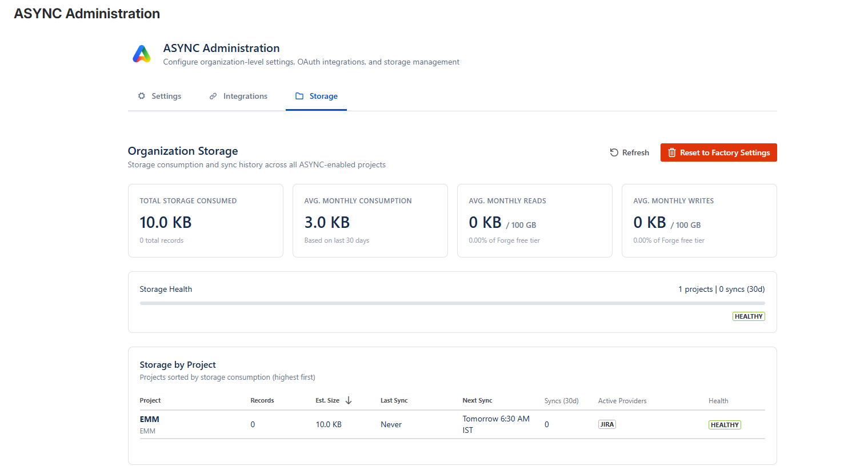Click the gear icon beside Settings
The height and width of the screenshot is (470, 868).
coord(142,96)
